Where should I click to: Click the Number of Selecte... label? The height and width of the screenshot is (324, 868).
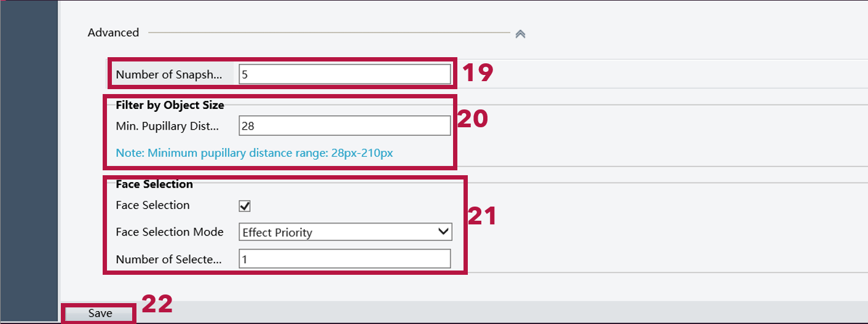[x=168, y=259]
